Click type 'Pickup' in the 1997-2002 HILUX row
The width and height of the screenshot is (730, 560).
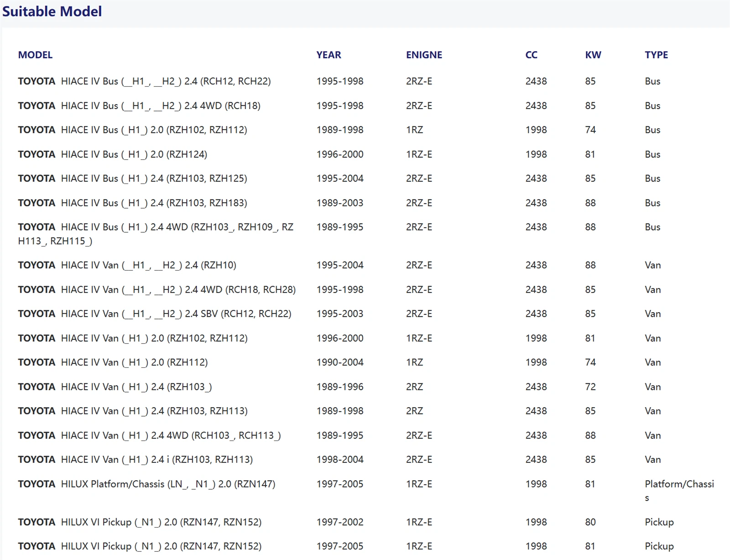[x=659, y=522]
